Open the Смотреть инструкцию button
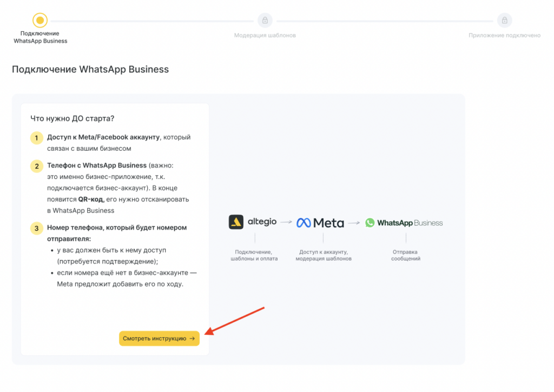This screenshot has width=554, height=392. (x=159, y=338)
